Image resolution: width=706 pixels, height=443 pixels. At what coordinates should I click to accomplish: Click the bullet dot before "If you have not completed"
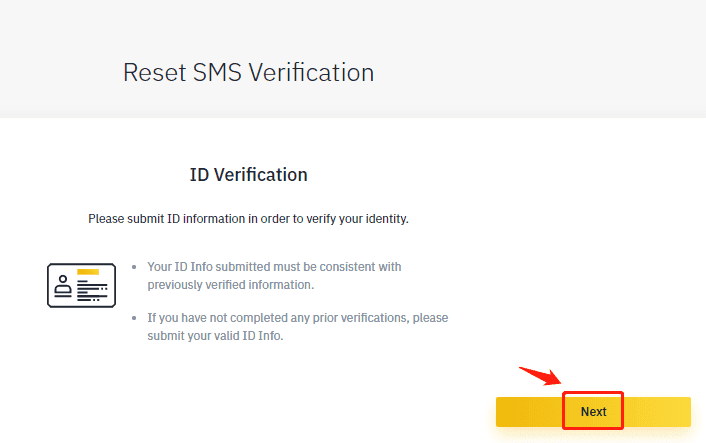tap(134, 318)
